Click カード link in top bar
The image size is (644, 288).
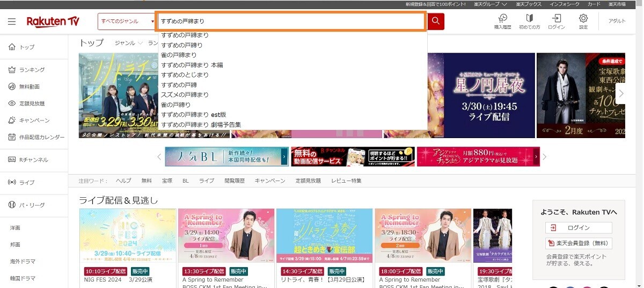point(594,4)
